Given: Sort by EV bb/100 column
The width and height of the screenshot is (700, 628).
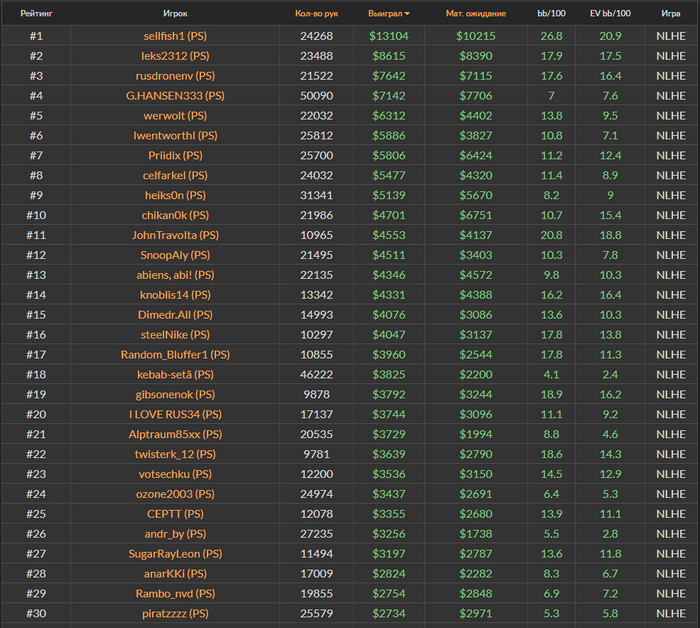Looking at the screenshot, I should tap(610, 14).
